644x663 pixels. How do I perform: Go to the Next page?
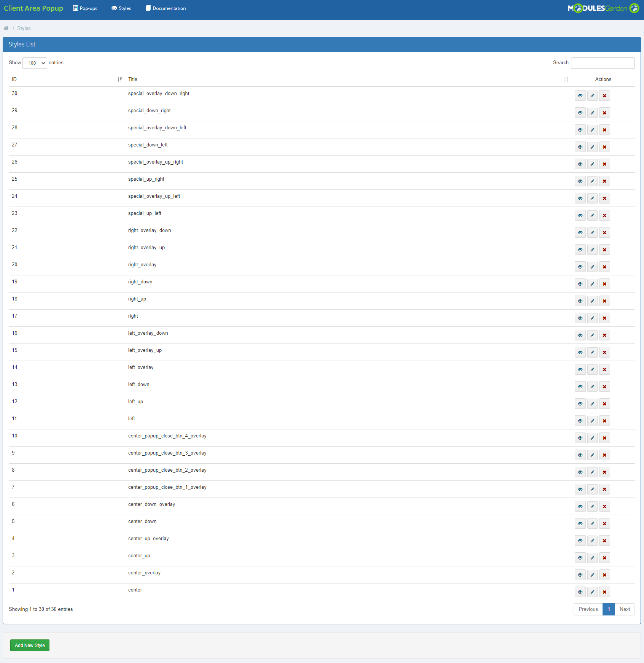(625, 609)
